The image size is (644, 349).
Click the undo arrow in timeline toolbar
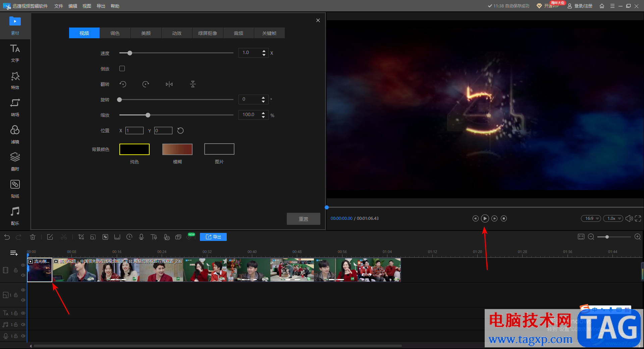tap(7, 237)
